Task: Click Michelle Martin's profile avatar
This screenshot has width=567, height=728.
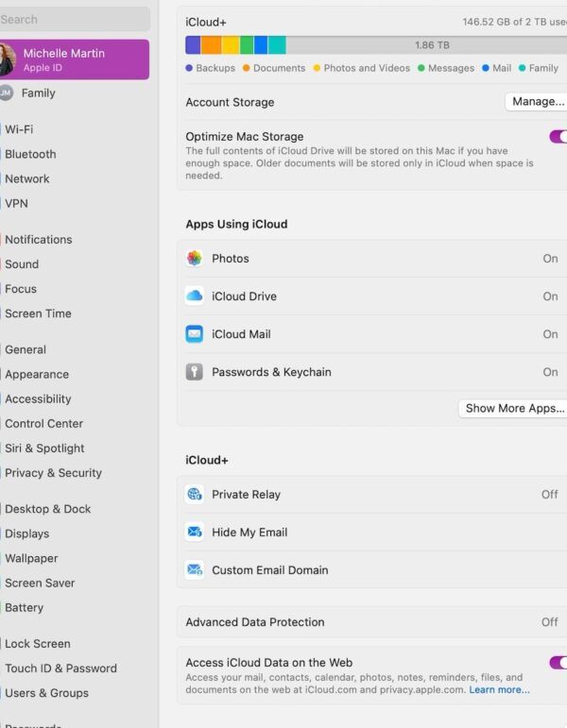Action: (x=6, y=59)
